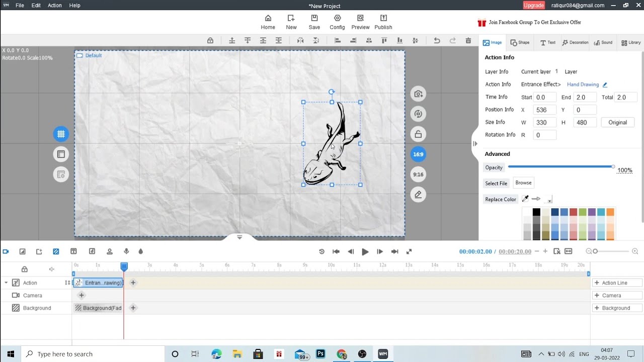Create a New project

click(291, 22)
